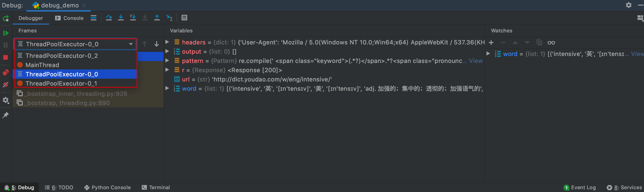Toggle show watches in variables glasses icon
Screen dimensions: 644x192
point(551,43)
